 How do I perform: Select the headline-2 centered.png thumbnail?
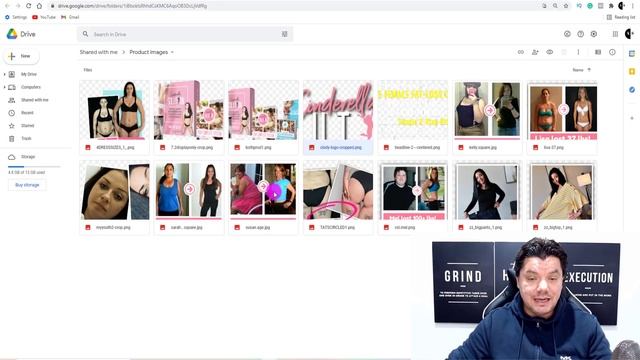[x=413, y=118]
